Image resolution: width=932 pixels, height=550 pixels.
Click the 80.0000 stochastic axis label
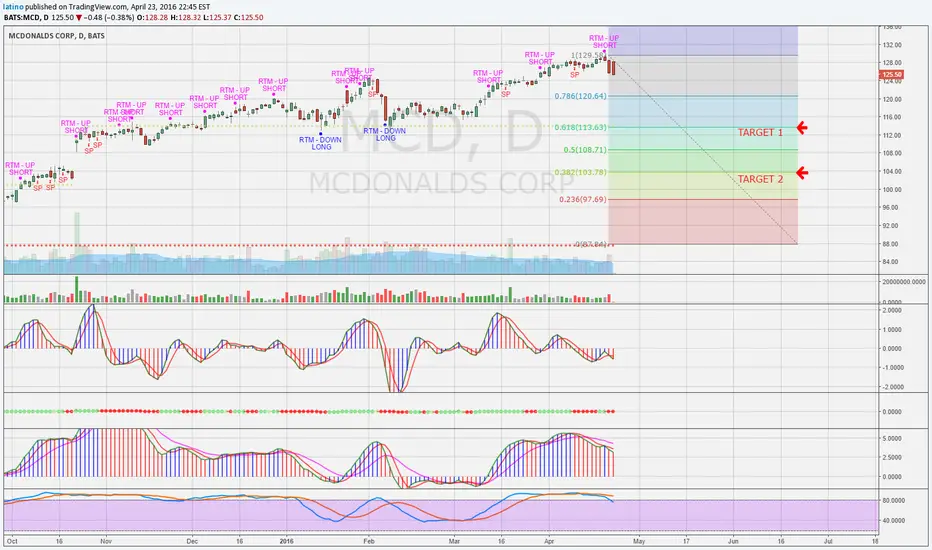point(893,501)
